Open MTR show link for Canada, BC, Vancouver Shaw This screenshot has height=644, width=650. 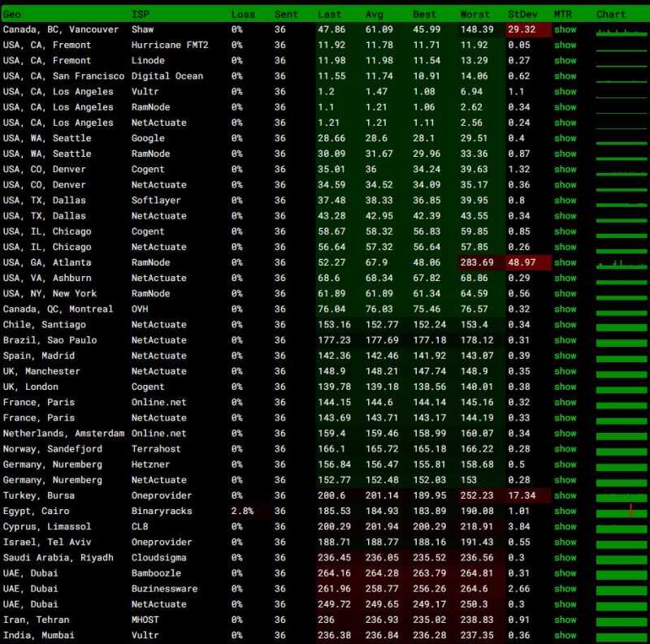click(565, 29)
